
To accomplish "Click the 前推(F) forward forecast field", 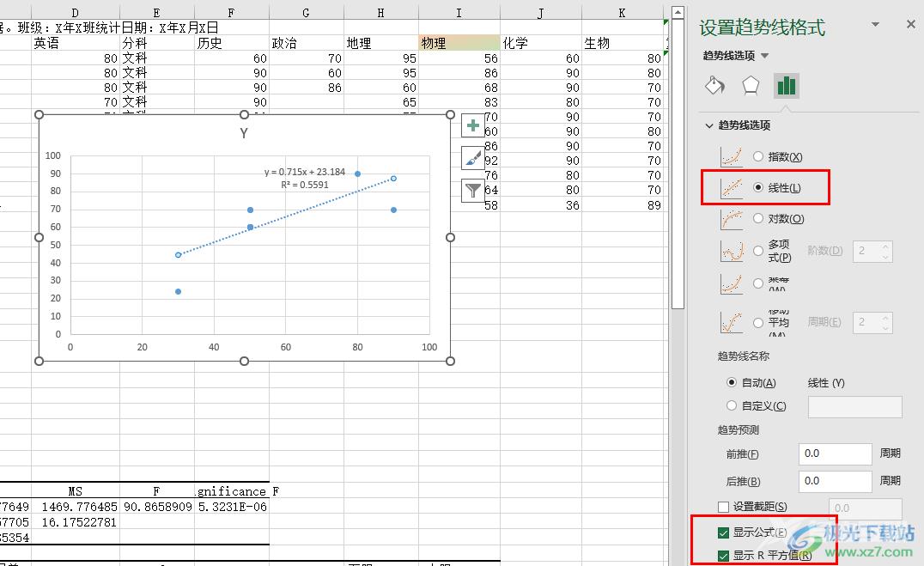I will 835,454.
